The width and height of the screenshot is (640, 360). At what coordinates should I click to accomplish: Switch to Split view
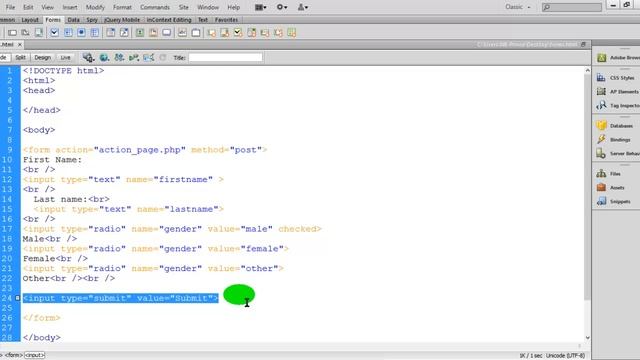click(20, 58)
